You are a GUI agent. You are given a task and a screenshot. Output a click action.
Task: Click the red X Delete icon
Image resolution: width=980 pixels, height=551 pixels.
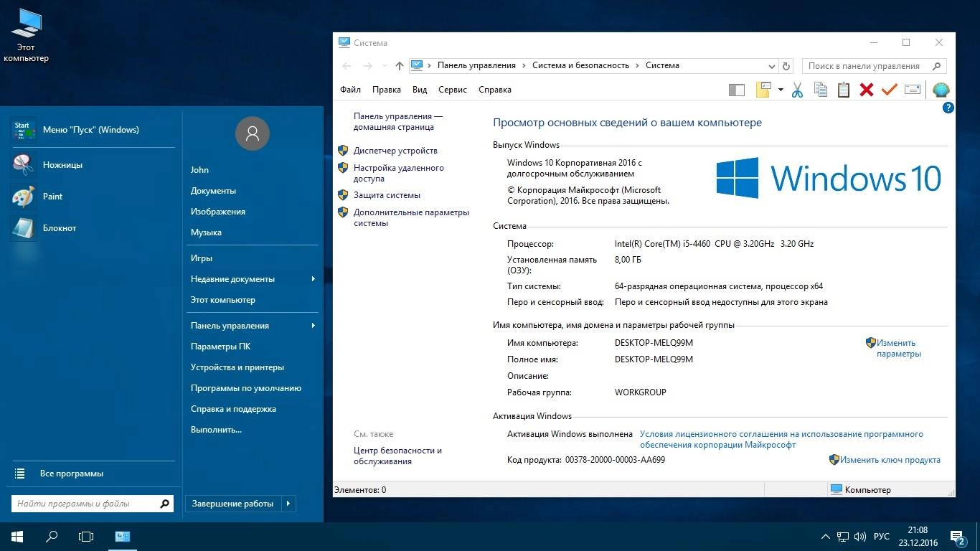[x=867, y=90]
